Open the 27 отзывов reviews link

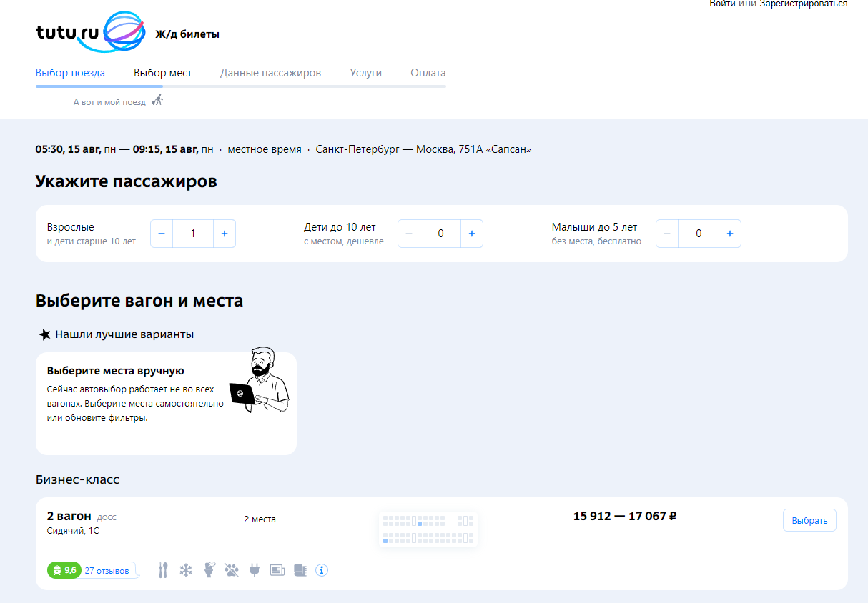[x=107, y=571]
